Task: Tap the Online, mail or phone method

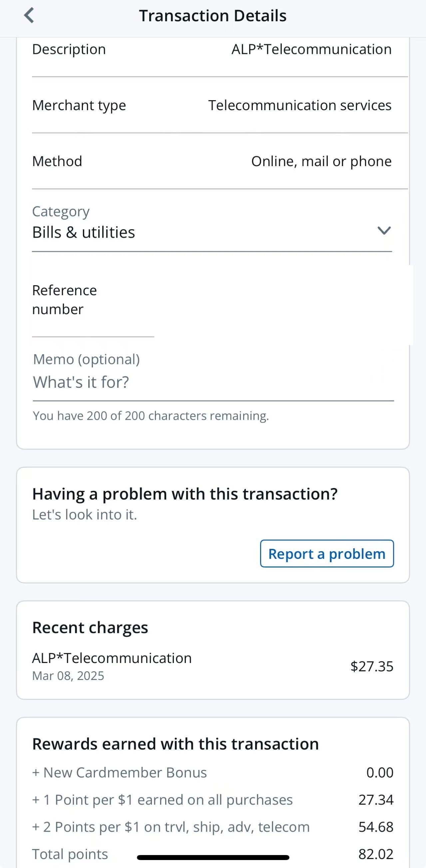Action: tap(321, 161)
